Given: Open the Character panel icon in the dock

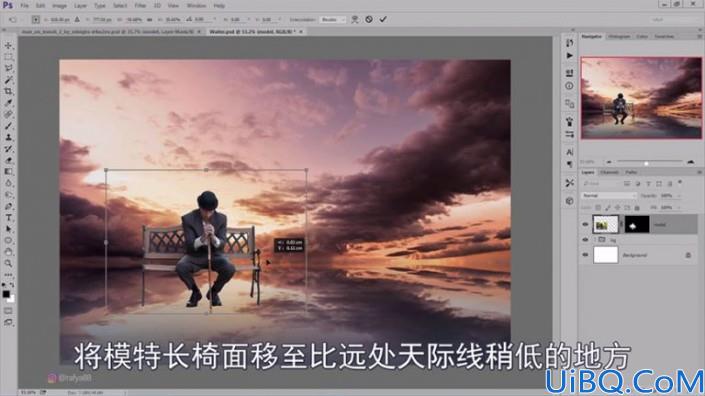Looking at the screenshot, I should coord(570,152).
